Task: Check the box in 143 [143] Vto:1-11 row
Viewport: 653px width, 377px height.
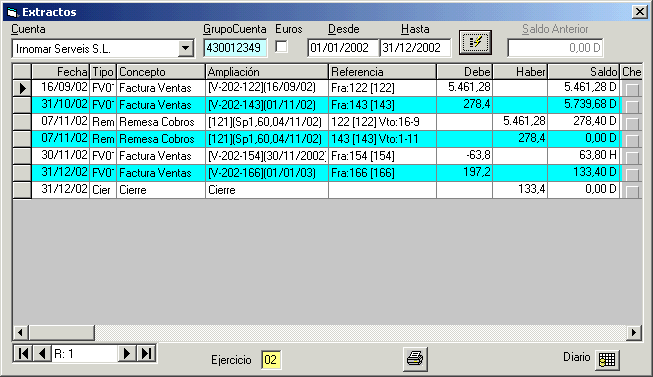Action: coord(632,140)
